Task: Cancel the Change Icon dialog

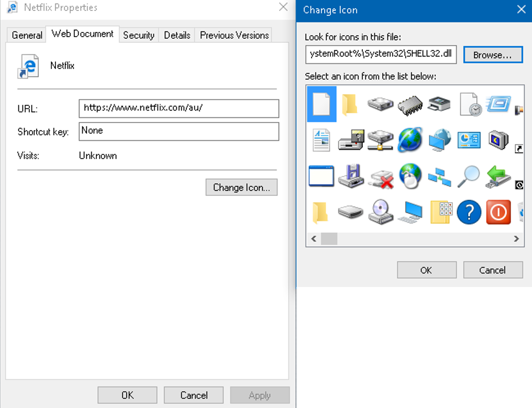Action: (492, 270)
